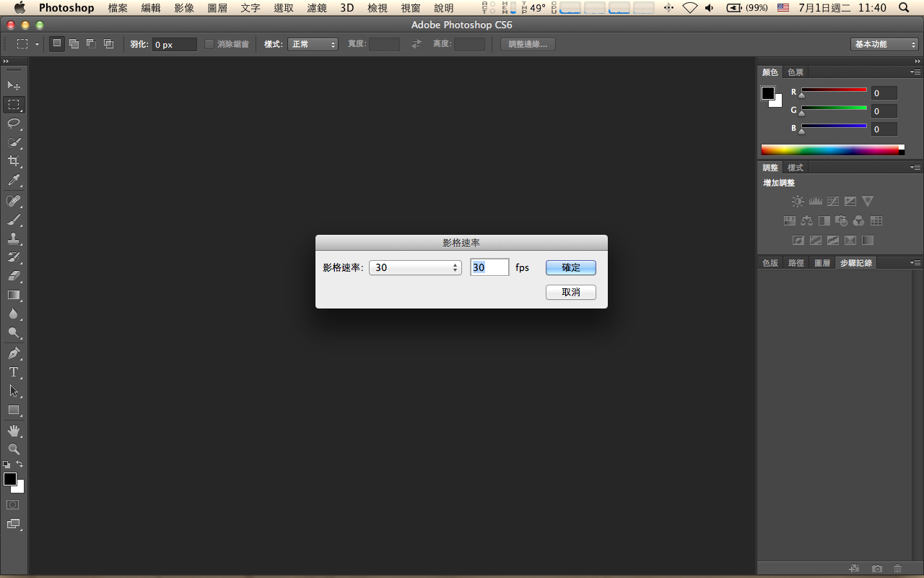The height and width of the screenshot is (578, 924).
Task: Click the color spectrum ramp
Action: coord(832,150)
